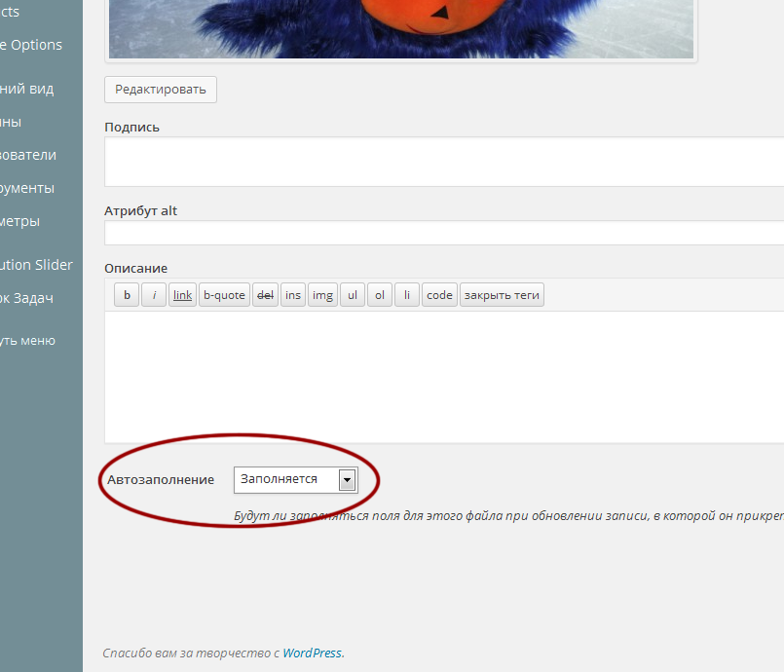
Task: Apply deleted text with del button
Action: (265, 295)
